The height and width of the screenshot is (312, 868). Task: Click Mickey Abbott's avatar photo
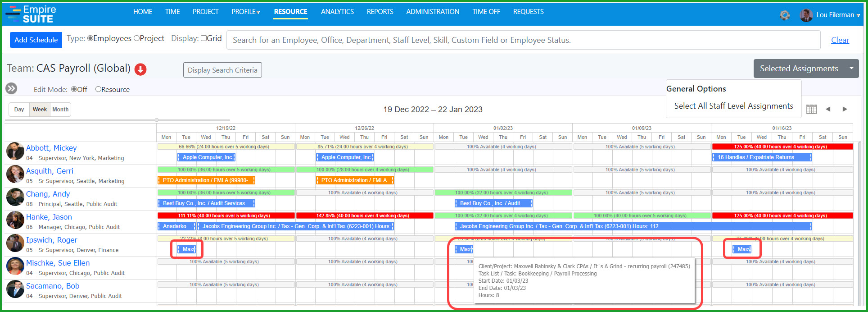tap(15, 151)
